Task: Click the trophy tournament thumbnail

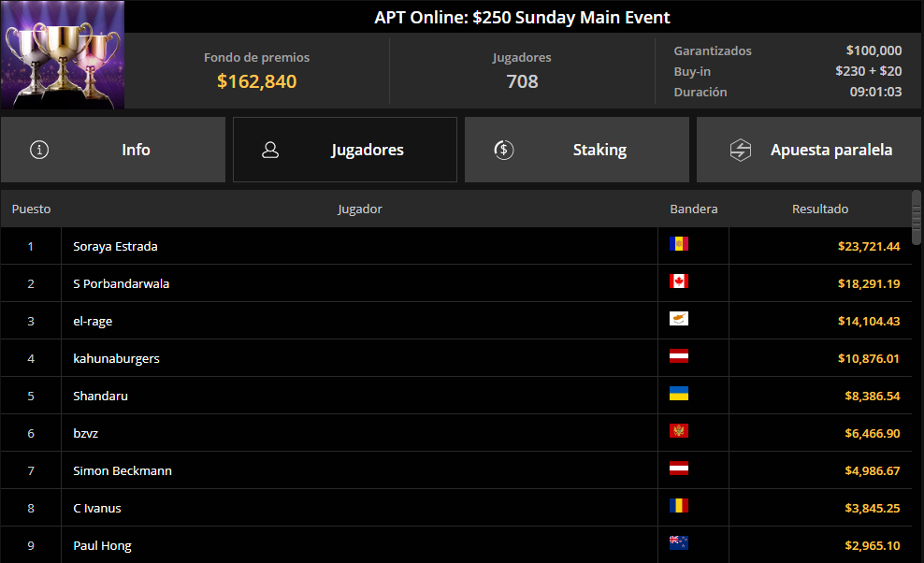Action: (63, 55)
